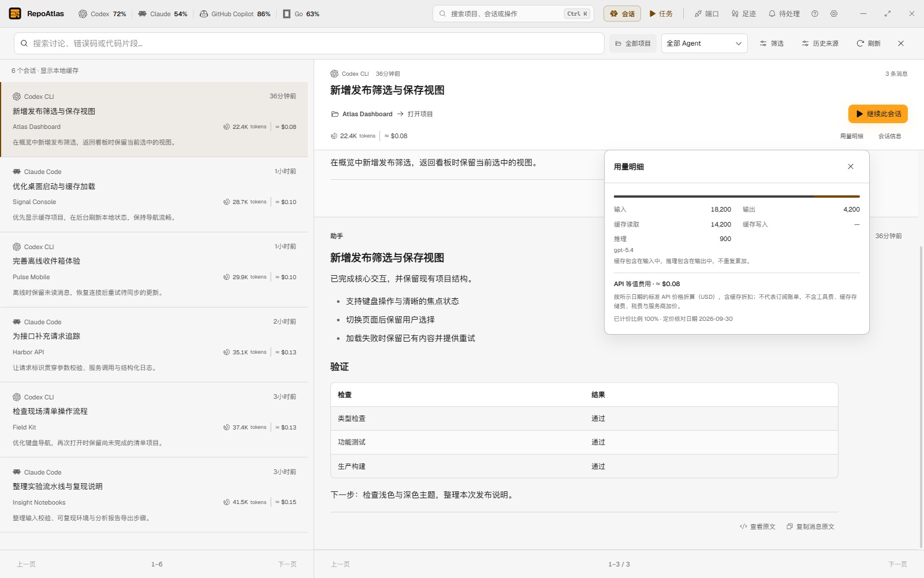
Task: Click the Atlas Dashboard folder icon
Action: [335, 114]
